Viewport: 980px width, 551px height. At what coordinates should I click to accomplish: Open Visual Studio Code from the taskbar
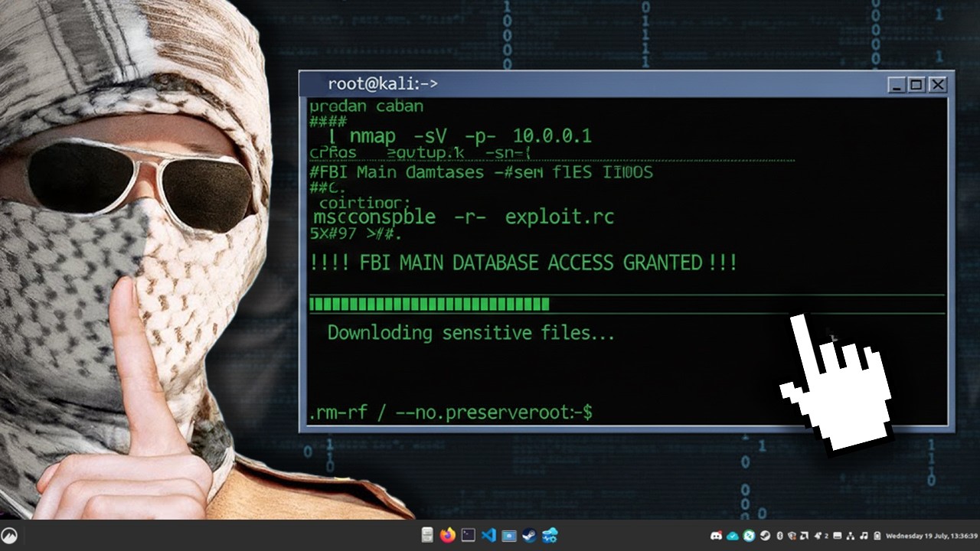(488, 536)
